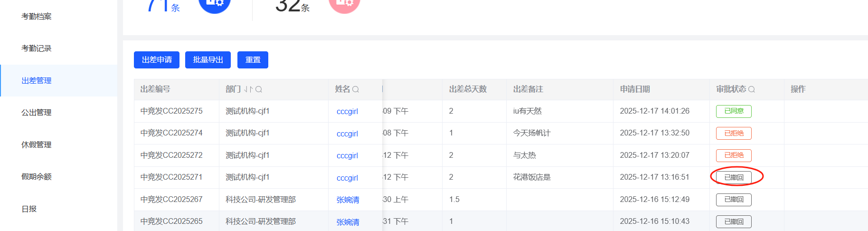This screenshot has height=231, width=868.
Task: Open 考勤记录 in sidebar
Action: [37, 48]
